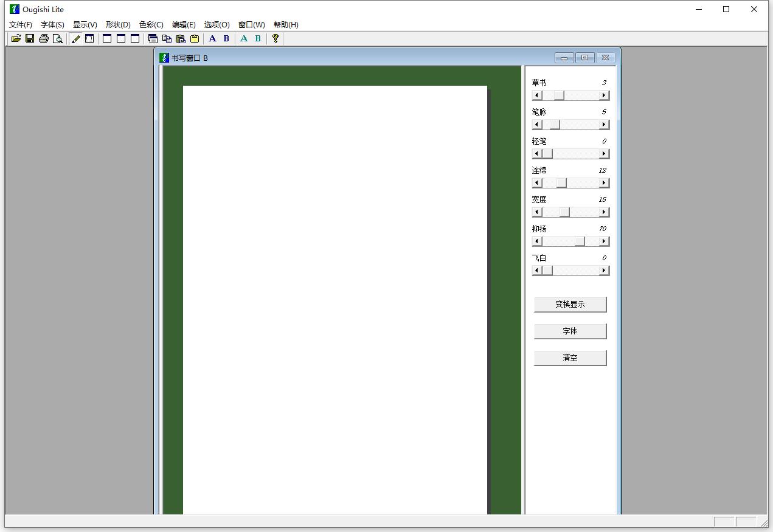
Task: Open the 文件(F) menu
Action: [21, 25]
